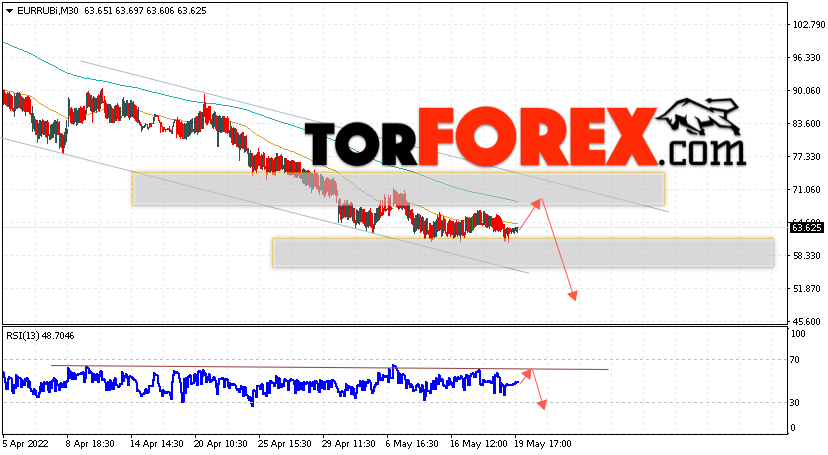Open the chart symbol dropdown arrow

point(9,11)
